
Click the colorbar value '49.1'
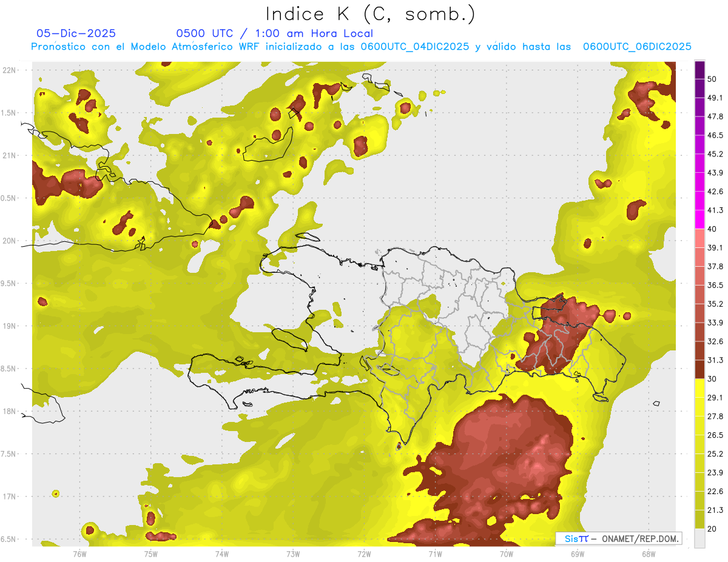pos(715,98)
